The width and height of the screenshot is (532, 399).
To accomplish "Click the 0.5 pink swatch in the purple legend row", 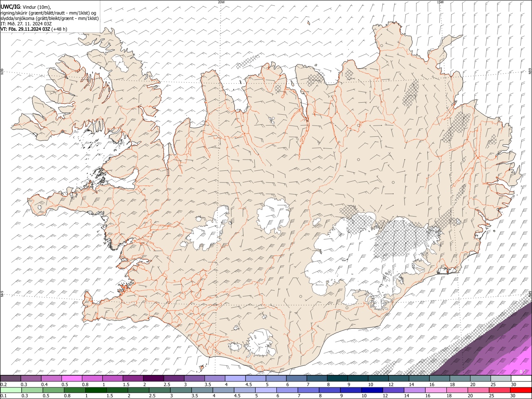I will click(71, 379).
